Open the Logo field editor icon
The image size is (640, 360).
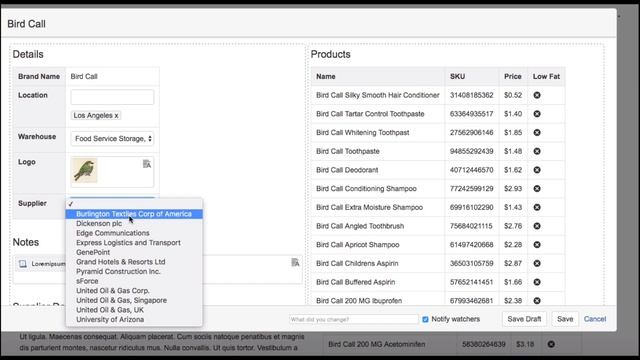[147, 164]
